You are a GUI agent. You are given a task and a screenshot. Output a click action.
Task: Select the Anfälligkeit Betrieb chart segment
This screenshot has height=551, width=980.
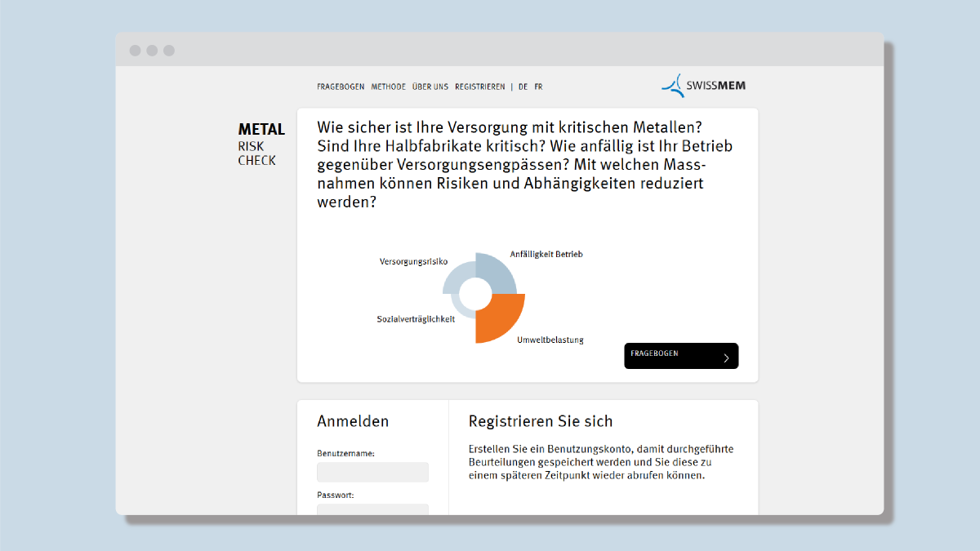point(498,274)
